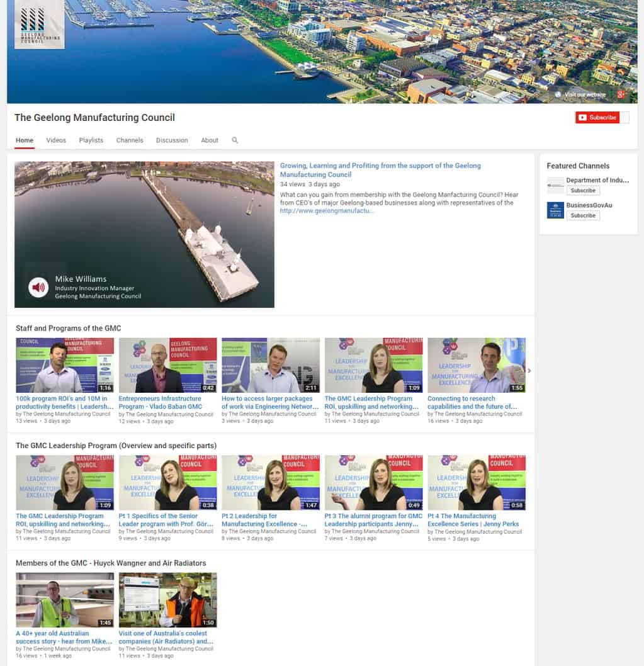644x666 pixels.
Task: Open Pt 1 Specifics of the Senior Leader title
Action: pyautogui.click(x=166, y=519)
